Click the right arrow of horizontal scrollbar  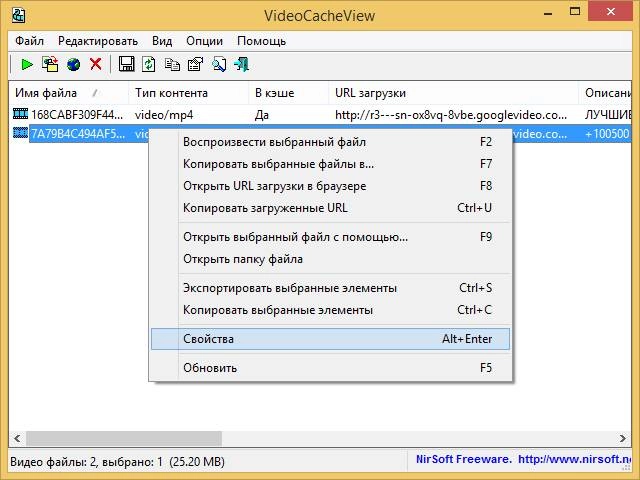[622, 439]
